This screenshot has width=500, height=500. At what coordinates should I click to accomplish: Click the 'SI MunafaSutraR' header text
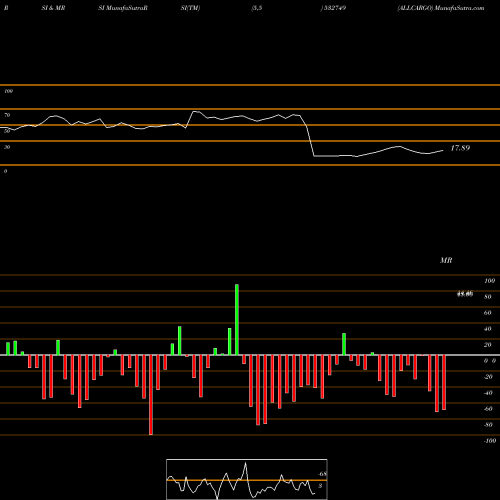(x=123, y=8)
